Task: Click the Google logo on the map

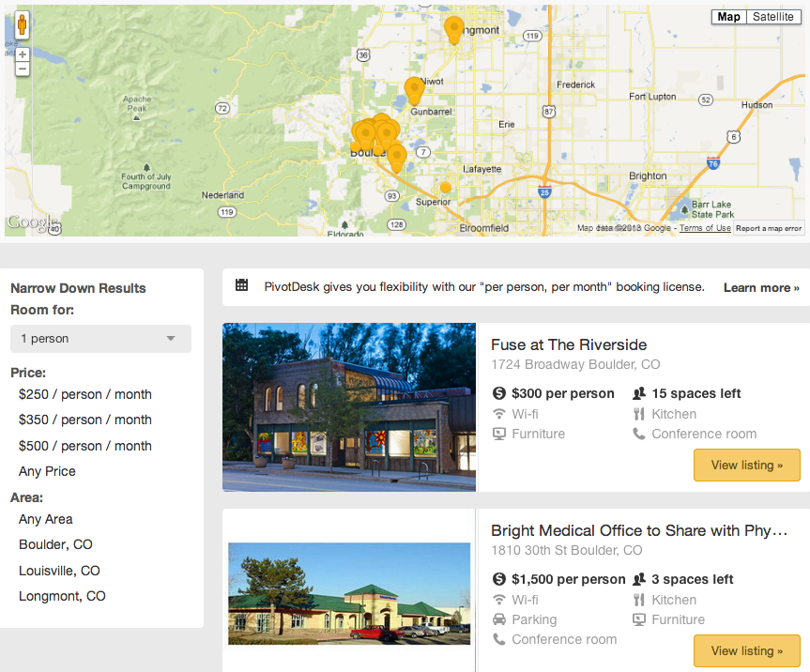Action: click(x=31, y=223)
